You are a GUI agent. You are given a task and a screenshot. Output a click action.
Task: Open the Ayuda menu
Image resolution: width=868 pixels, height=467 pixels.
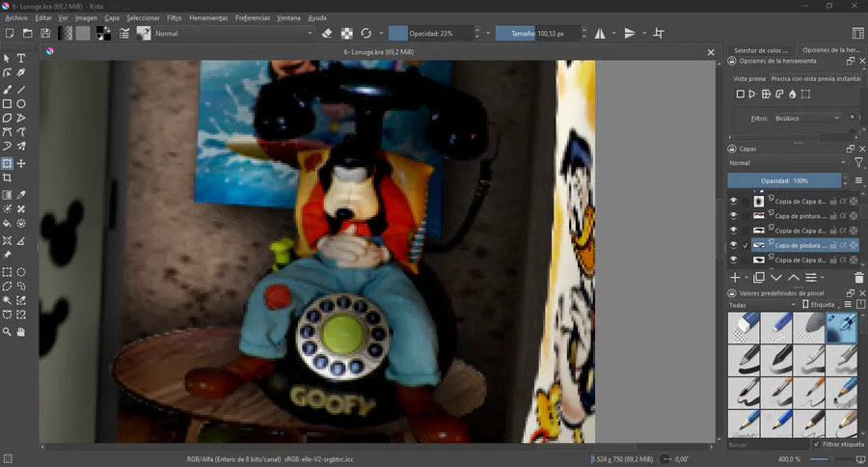tap(317, 17)
